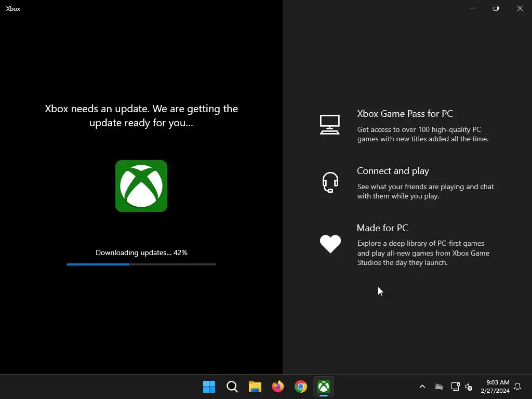Screen dimensions: 532x399
Task: Expand the hidden system tray icons chevron
Action: [x=422, y=387]
